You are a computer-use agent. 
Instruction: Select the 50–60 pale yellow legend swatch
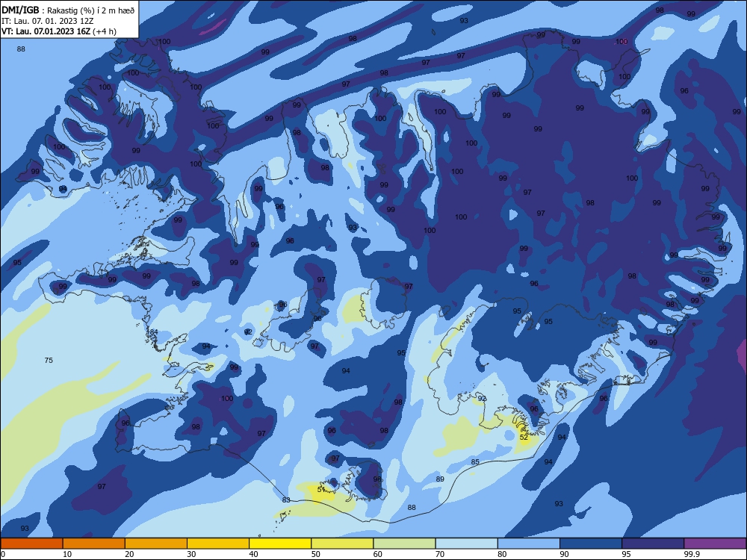pyautogui.click(x=342, y=544)
